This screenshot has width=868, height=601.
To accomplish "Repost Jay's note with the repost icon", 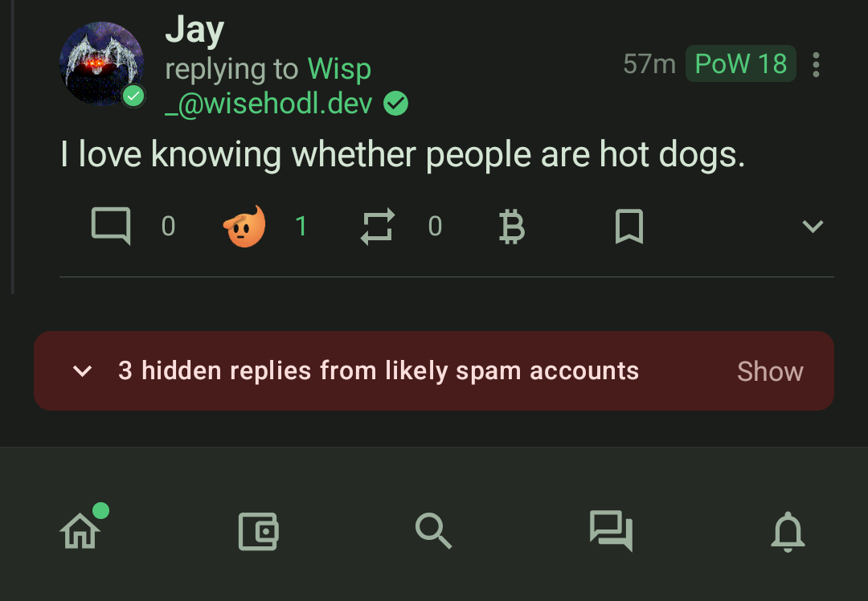I will click(x=378, y=226).
